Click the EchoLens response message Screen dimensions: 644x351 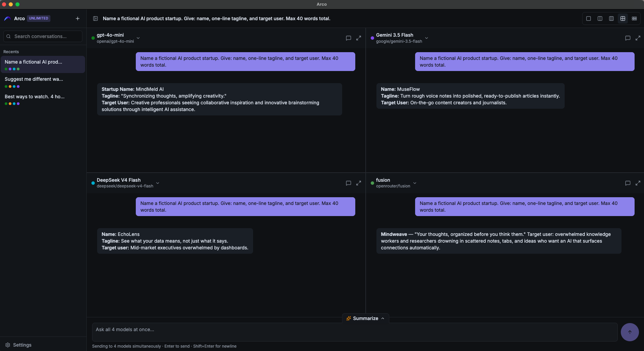coord(175,241)
